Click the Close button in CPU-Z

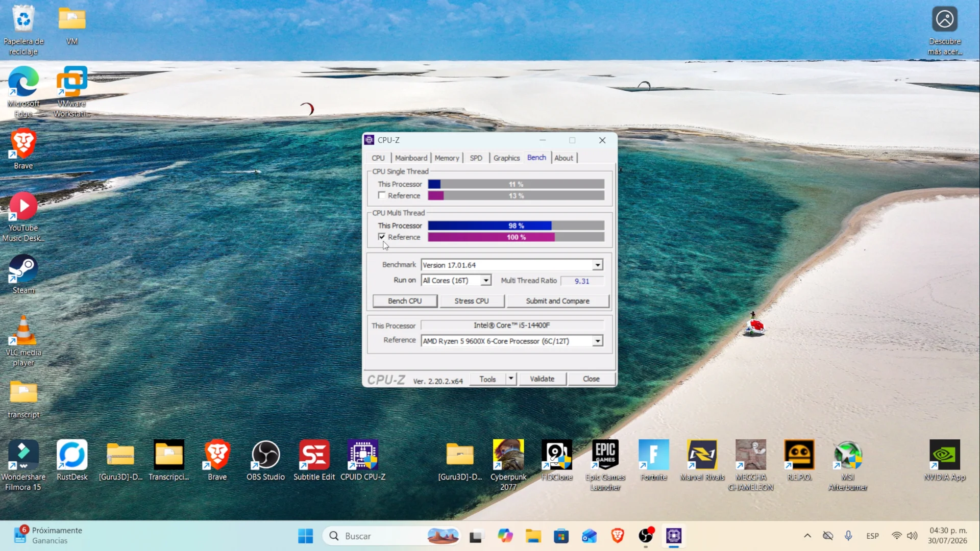click(x=591, y=379)
